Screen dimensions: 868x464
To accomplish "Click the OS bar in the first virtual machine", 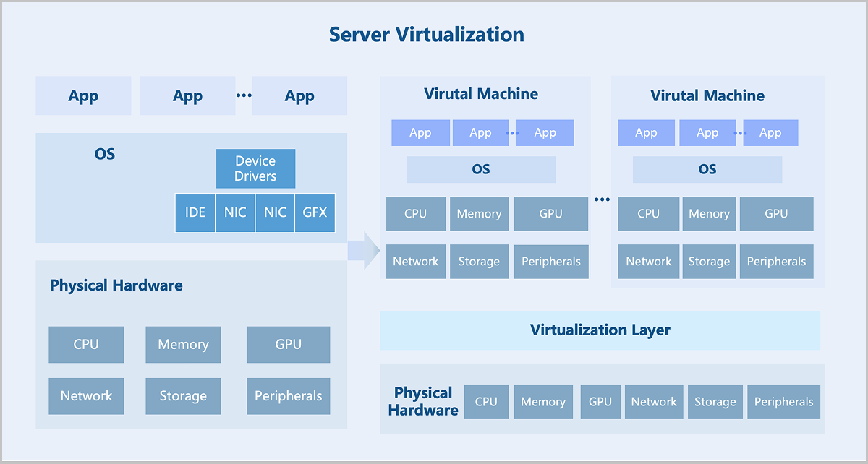I will click(481, 169).
